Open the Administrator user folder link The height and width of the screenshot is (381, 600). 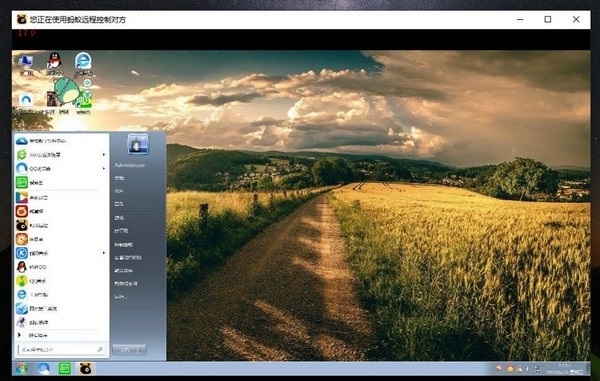[x=129, y=165]
